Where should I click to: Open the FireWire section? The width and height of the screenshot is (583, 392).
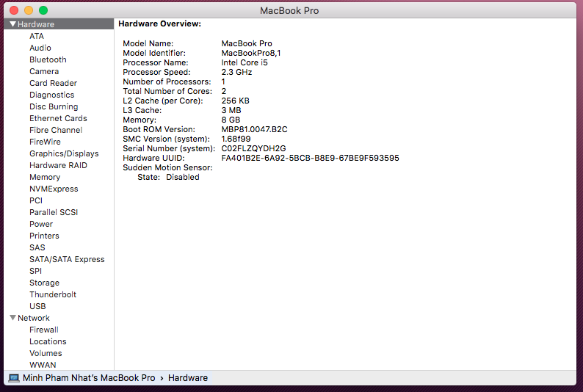click(x=45, y=142)
